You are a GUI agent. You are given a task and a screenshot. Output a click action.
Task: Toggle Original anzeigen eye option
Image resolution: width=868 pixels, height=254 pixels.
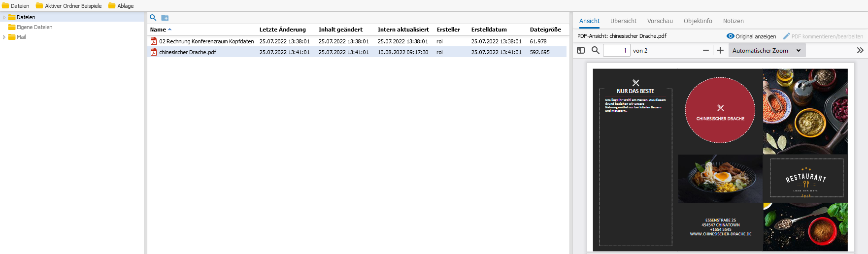pos(751,36)
